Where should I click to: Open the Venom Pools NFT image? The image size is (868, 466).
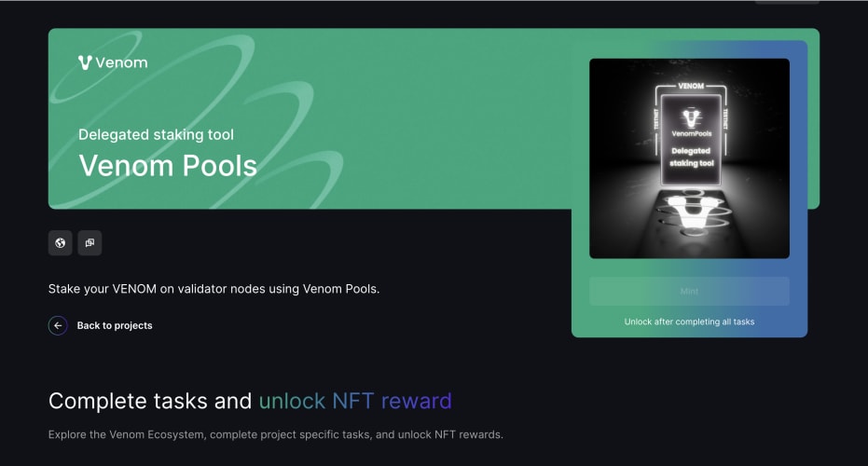pos(689,158)
